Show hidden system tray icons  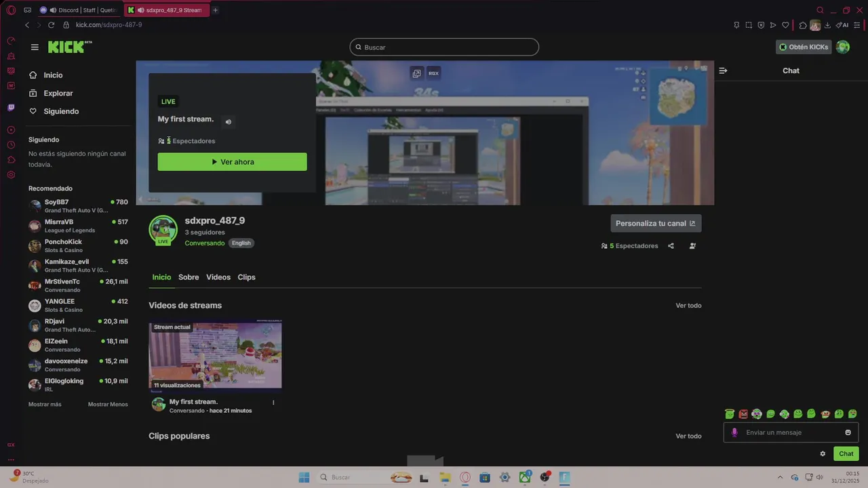pyautogui.click(x=780, y=478)
